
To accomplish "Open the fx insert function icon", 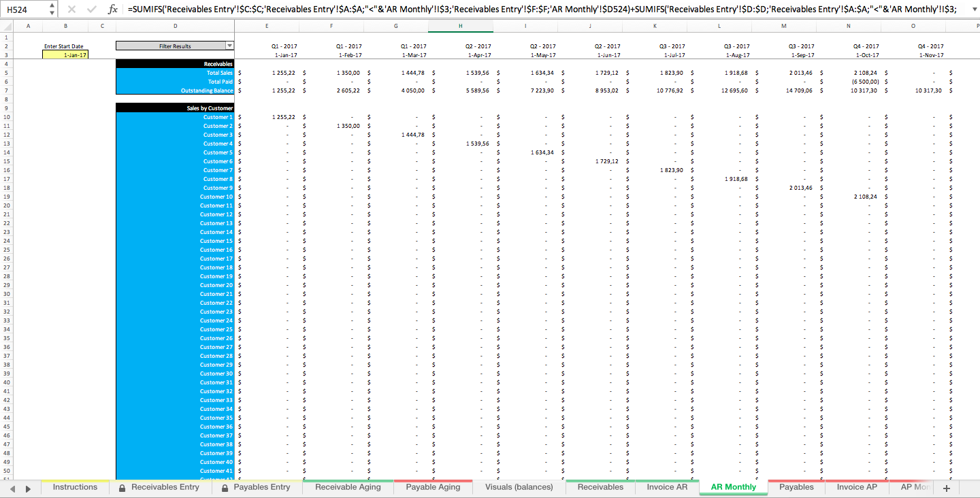I will click(113, 10).
